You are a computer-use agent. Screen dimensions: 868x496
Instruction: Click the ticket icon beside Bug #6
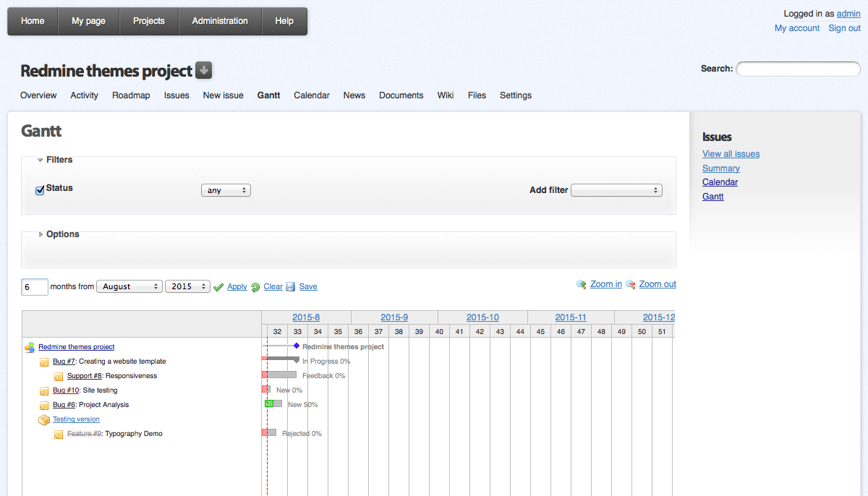click(44, 406)
